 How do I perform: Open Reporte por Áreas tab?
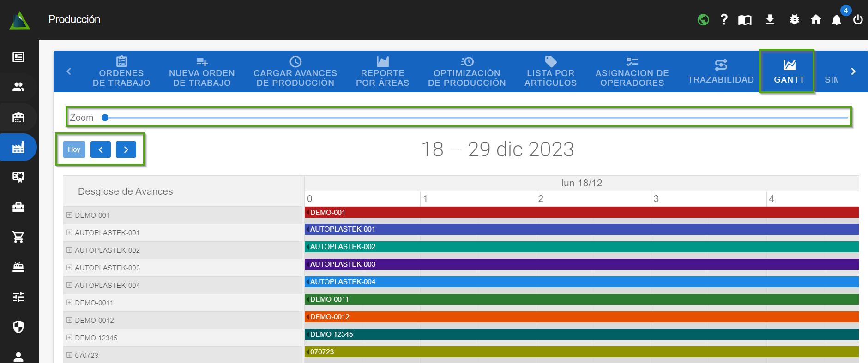coord(382,71)
